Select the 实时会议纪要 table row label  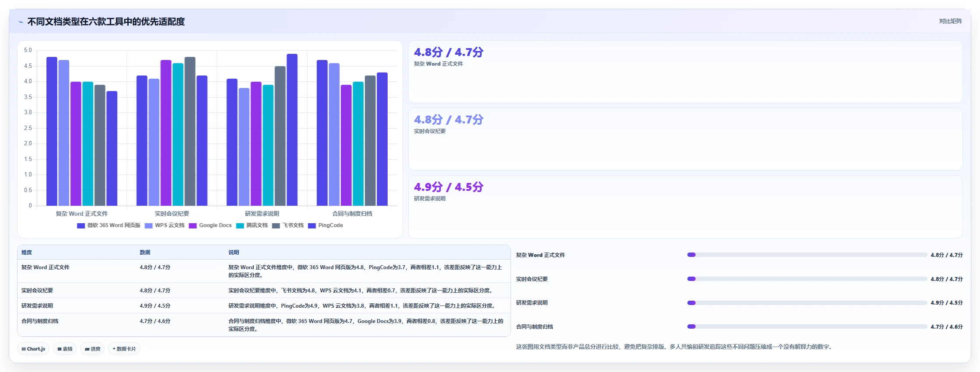click(37, 291)
